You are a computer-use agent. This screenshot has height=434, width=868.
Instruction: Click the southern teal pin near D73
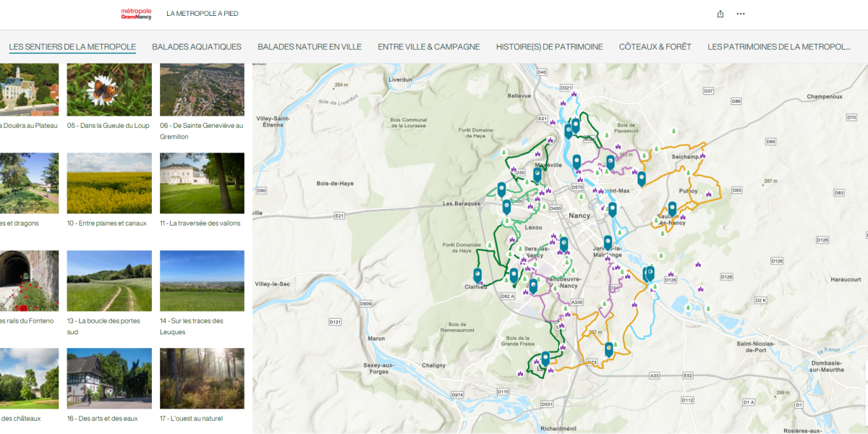[x=609, y=349]
